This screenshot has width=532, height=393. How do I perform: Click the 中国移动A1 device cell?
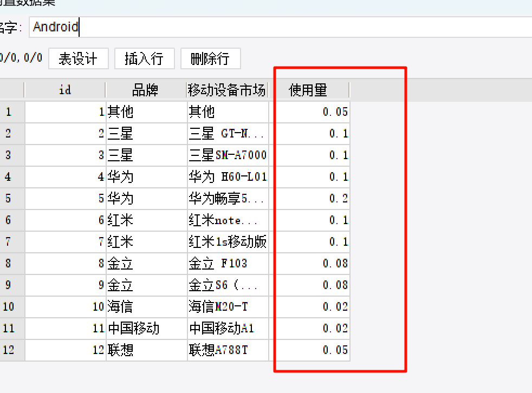tap(228, 328)
